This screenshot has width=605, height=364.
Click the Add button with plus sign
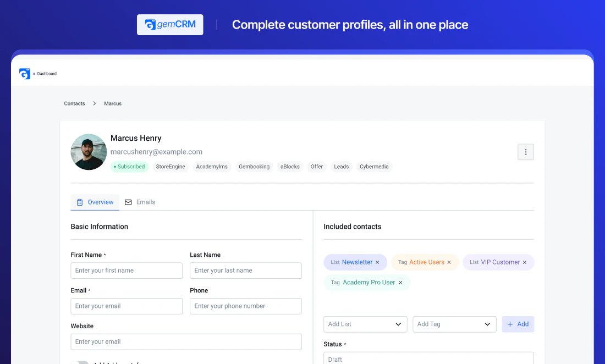tap(518, 324)
